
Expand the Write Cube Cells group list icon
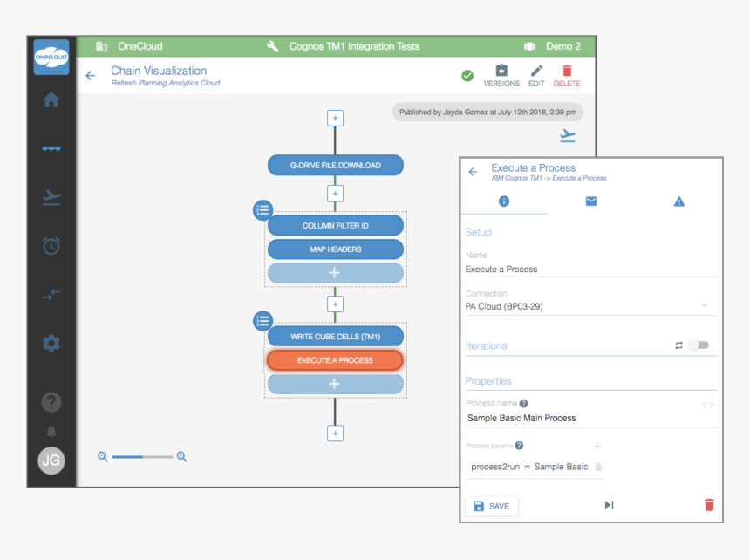(x=262, y=320)
